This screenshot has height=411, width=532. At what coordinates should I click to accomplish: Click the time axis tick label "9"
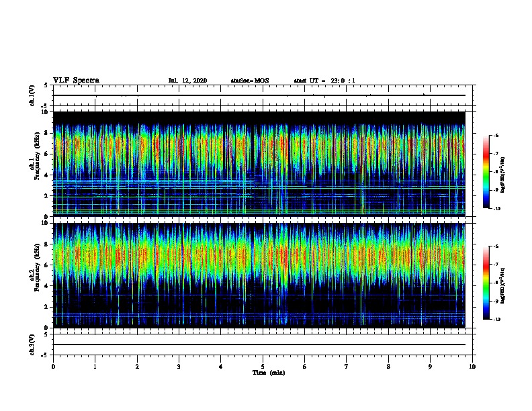click(430, 366)
